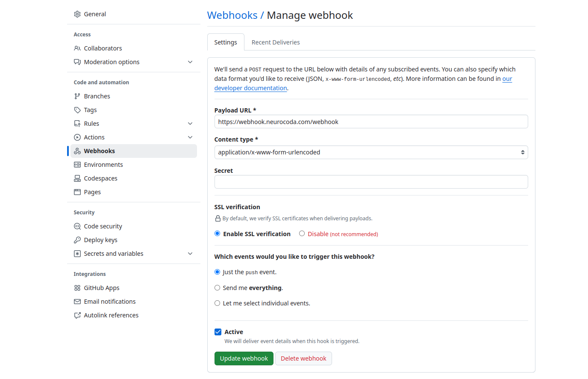Expand the Secrets and variables menu
The height and width of the screenshot is (379, 588).
pos(190,254)
